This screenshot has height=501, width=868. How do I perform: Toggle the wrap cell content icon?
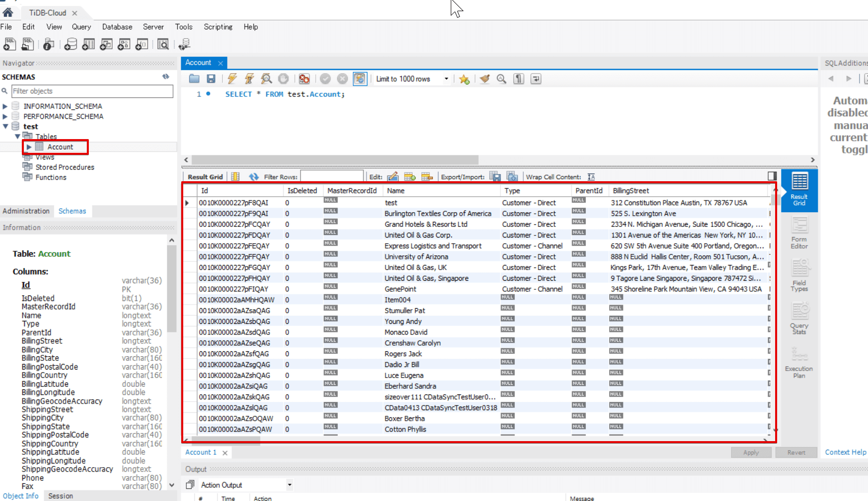click(591, 177)
